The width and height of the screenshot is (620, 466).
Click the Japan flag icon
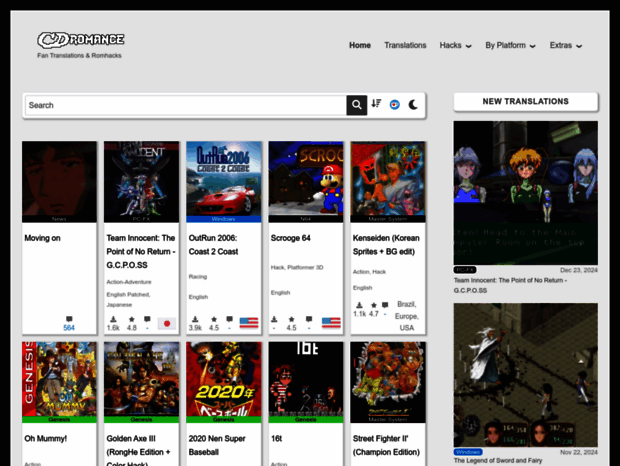(167, 323)
